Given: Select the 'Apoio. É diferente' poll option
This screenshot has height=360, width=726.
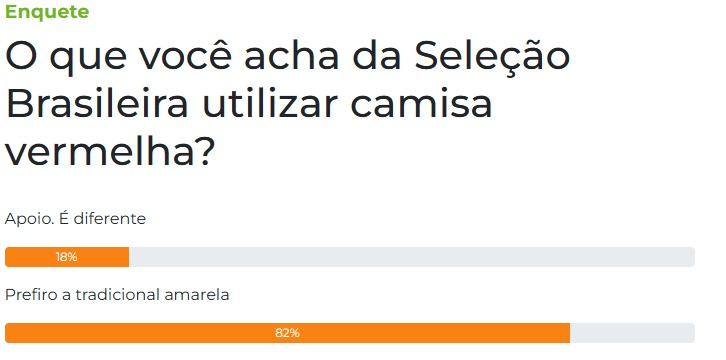Looking at the screenshot, I should [x=75, y=218].
